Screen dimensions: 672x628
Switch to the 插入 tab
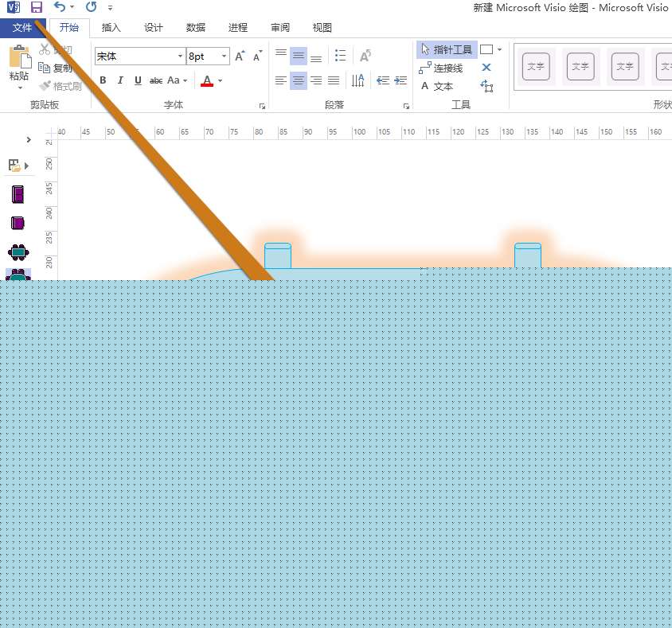point(111,28)
